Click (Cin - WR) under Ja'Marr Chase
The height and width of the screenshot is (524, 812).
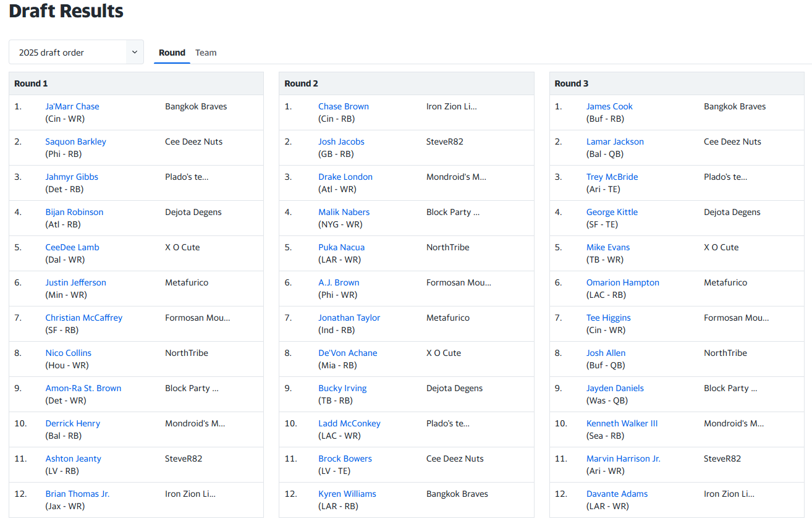pos(65,119)
